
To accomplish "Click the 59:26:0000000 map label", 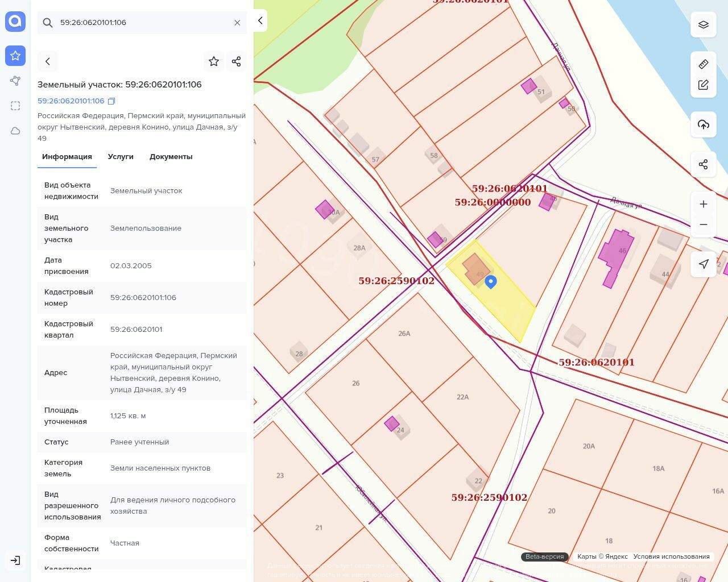I will coord(493,202).
